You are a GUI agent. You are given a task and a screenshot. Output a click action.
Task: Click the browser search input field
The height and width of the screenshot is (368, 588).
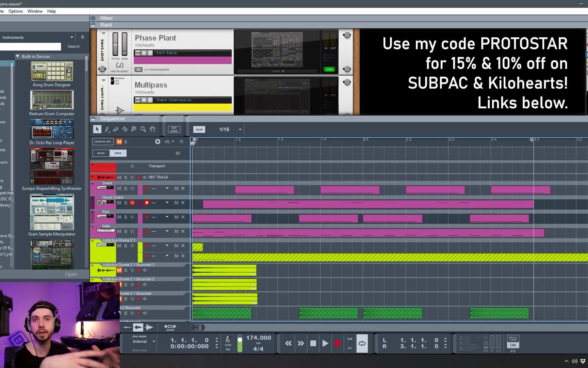31,46
